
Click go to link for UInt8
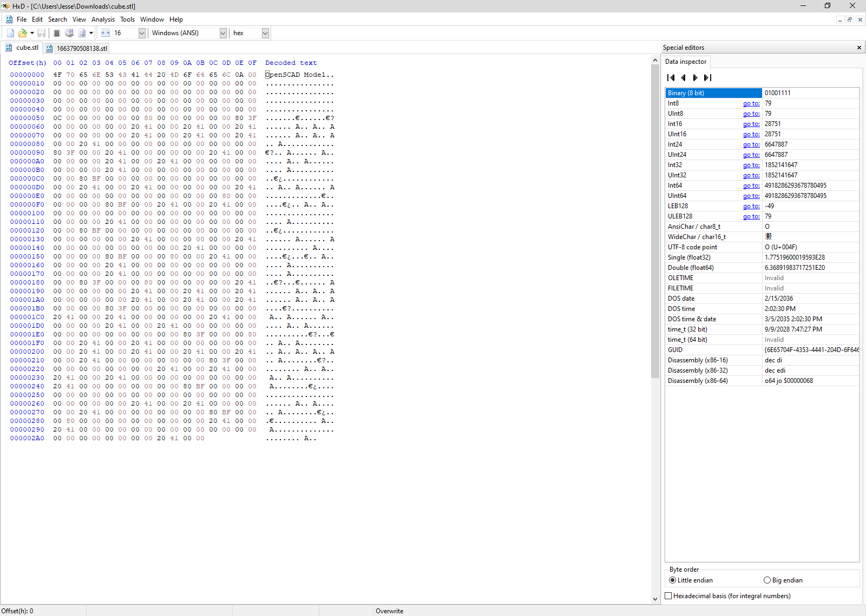coord(751,114)
